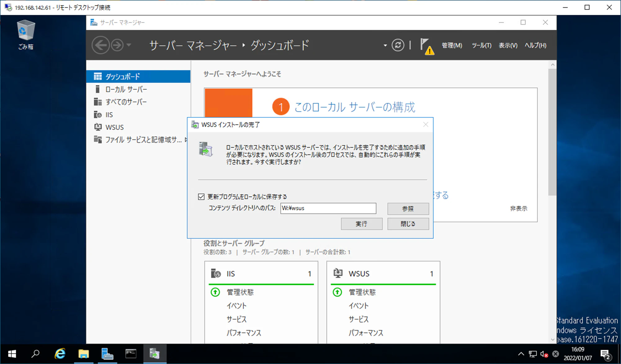Select すべてのサーバー in the sidebar

(x=138, y=102)
